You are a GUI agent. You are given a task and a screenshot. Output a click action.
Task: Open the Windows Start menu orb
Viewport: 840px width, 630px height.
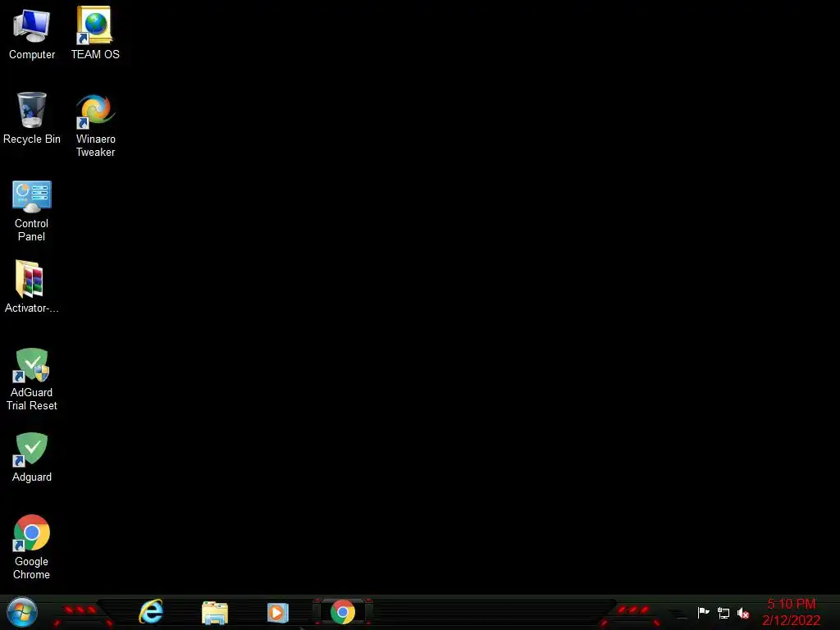pos(22,612)
